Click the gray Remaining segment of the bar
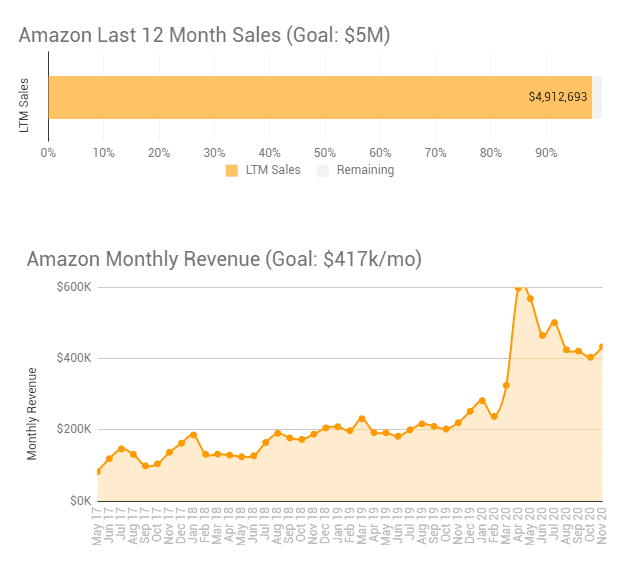The height and width of the screenshot is (563, 629). tap(597, 98)
